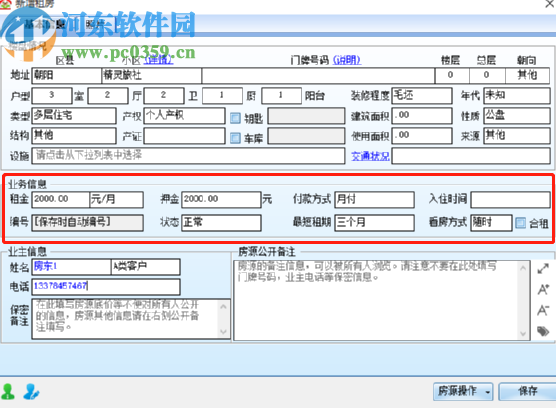Screen dimensions: 556x408
Task: Click the blue user edit icon
Action: click(x=31, y=392)
